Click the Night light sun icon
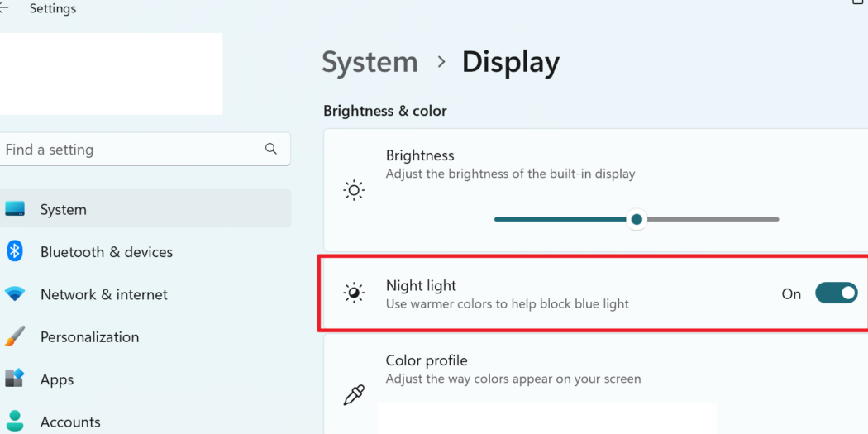The image size is (868, 434). (x=354, y=293)
